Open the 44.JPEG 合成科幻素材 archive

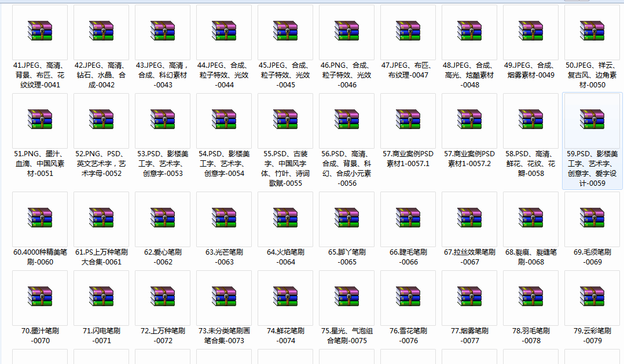223,32
